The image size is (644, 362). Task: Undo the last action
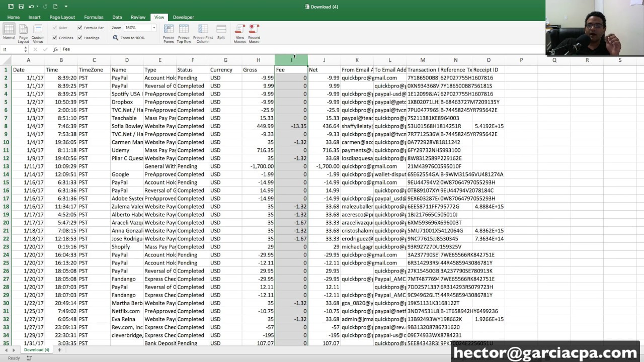click(31, 7)
